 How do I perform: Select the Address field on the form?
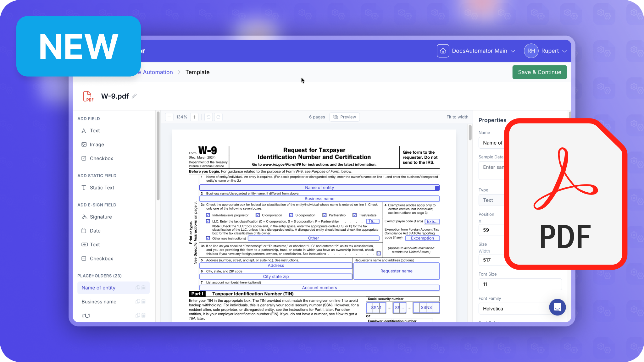pos(276,266)
